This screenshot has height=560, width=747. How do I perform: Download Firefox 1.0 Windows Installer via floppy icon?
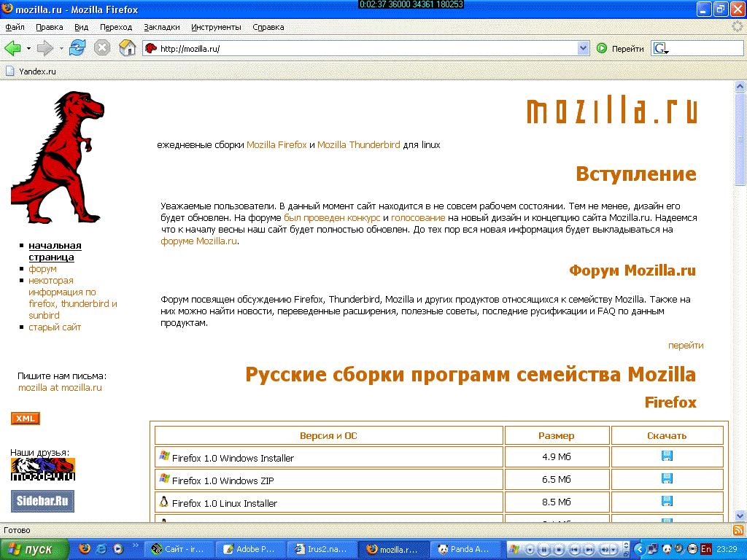click(667, 456)
